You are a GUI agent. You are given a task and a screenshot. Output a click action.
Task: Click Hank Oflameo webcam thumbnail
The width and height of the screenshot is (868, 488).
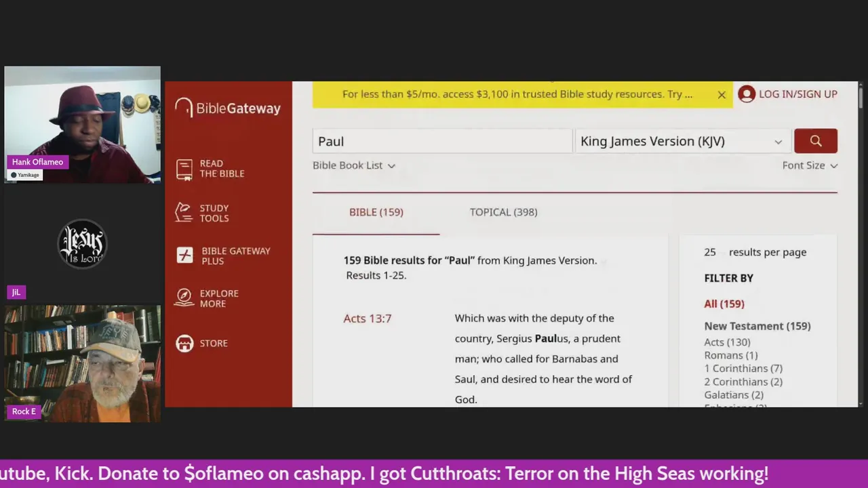83,125
